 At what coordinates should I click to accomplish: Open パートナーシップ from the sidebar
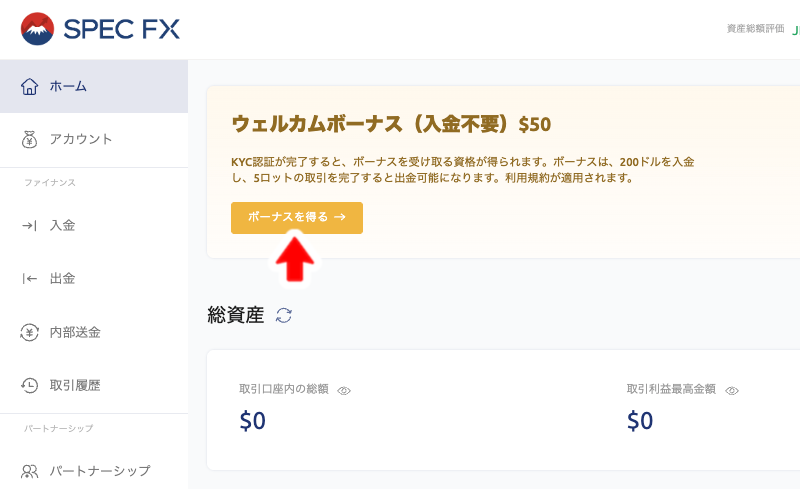(x=100, y=470)
